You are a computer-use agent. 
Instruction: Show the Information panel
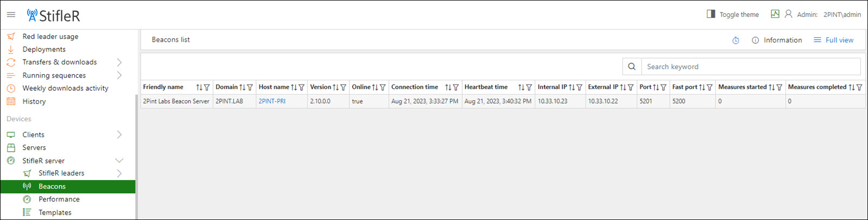(x=777, y=40)
